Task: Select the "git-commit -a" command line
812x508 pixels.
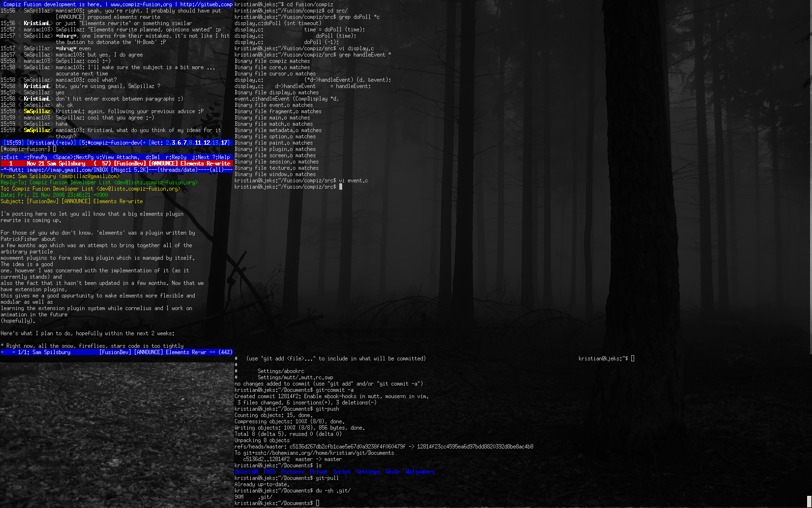Action: point(294,390)
